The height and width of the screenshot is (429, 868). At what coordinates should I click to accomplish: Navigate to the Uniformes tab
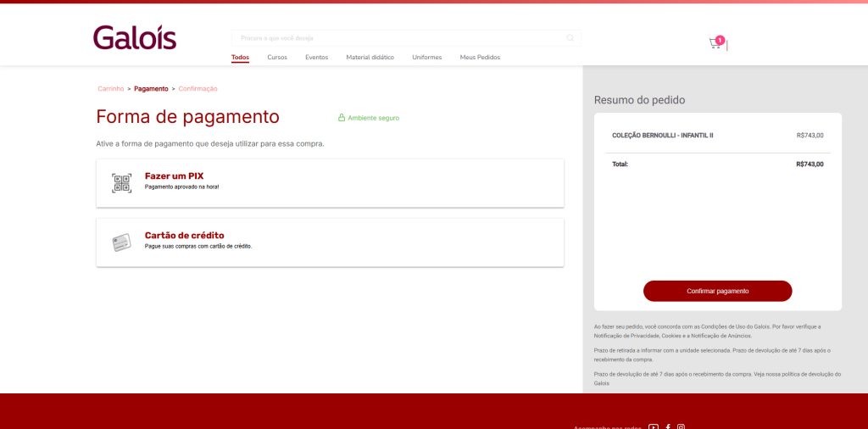(x=426, y=58)
